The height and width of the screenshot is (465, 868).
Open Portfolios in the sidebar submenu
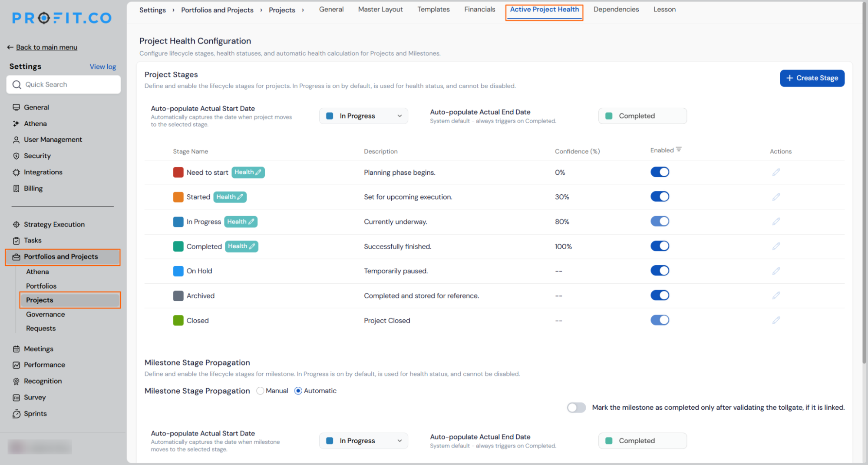click(x=41, y=286)
